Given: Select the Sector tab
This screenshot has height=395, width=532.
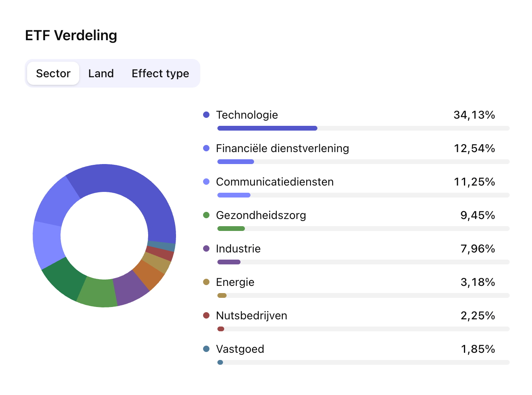Looking at the screenshot, I should [53, 73].
